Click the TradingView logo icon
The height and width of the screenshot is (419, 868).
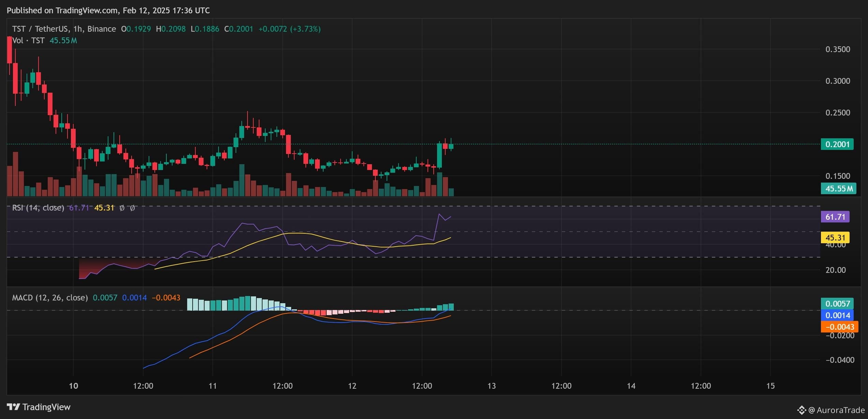pos(14,407)
